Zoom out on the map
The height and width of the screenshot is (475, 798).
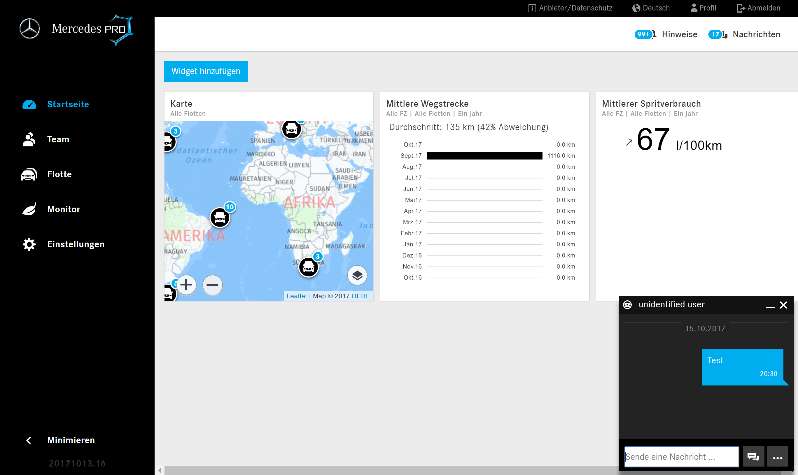click(213, 285)
